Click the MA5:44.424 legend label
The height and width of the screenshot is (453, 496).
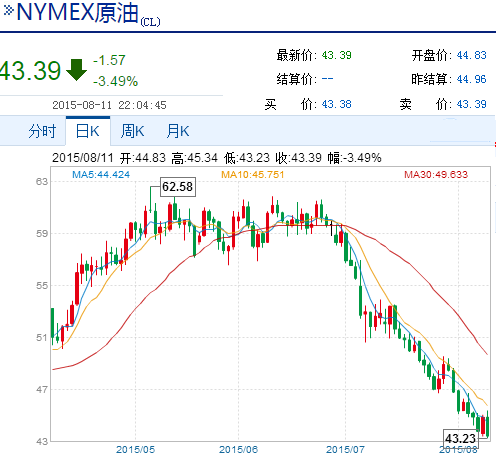pyautogui.click(x=101, y=175)
